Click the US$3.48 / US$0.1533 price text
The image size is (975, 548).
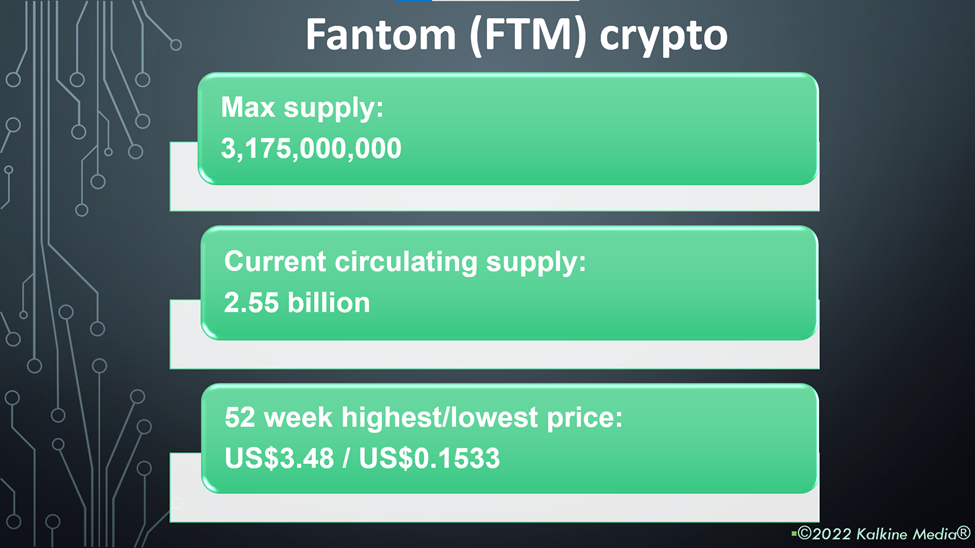tap(362, 458)
